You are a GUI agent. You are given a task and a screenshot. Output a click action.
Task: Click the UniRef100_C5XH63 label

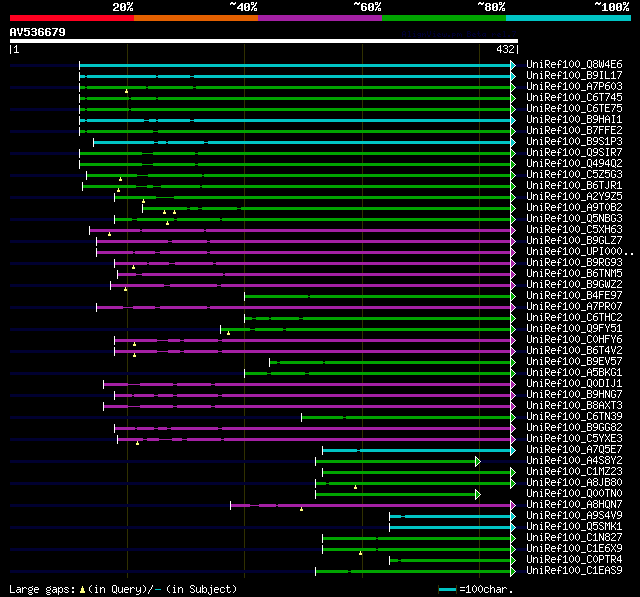coord(574,230)
